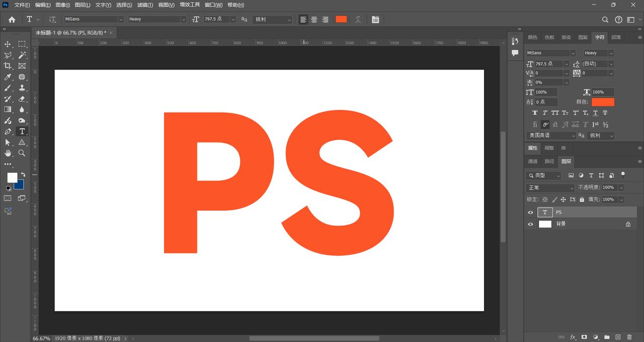Open the MiSans font family dropdown
The image size is (644, 342).
[x=94, y=19]
